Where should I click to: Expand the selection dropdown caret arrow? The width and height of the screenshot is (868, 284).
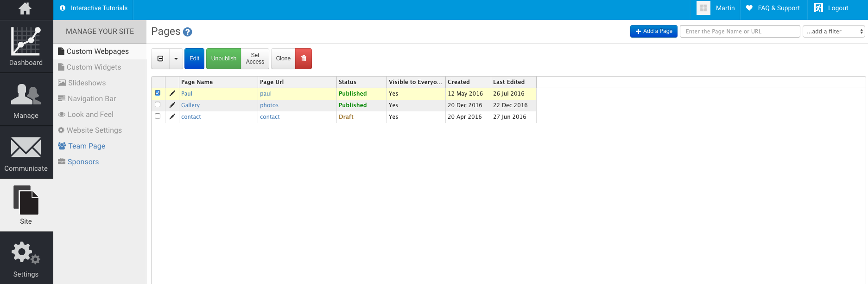[176, 59]
